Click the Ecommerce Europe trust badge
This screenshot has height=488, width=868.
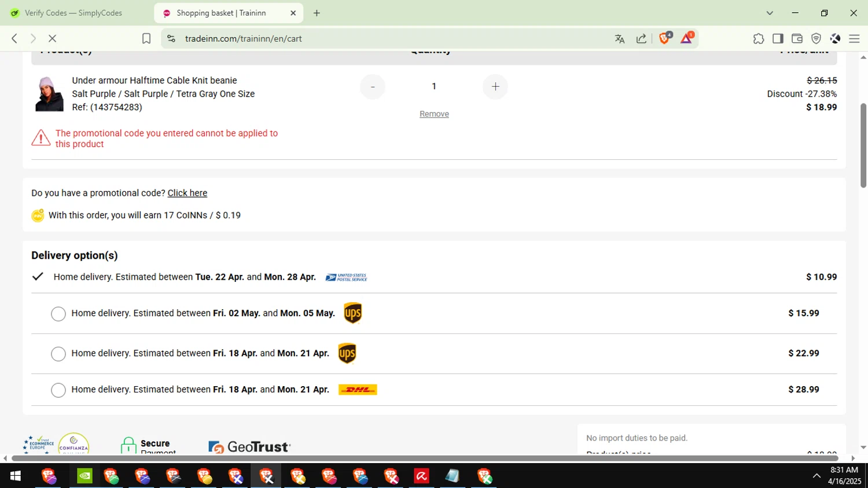pos(38,445)
